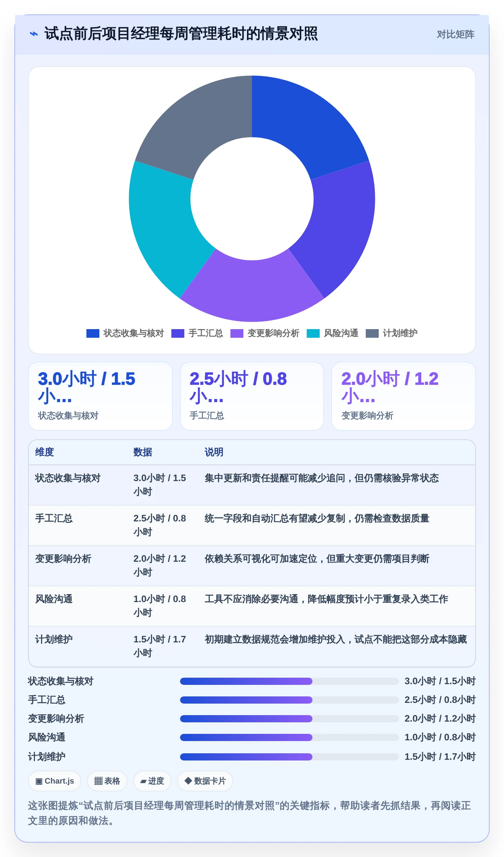This screenshot has width=504, height=857.
Task: Click progress value 1.5小时 / 1.7小时
Action: [x=440, y=757]
